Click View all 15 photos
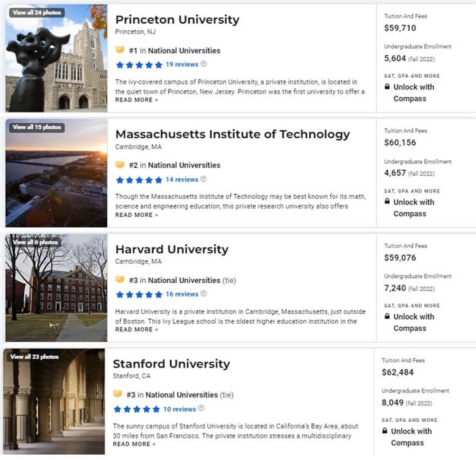The image size is (476, 460). click(x=37, y=127)
